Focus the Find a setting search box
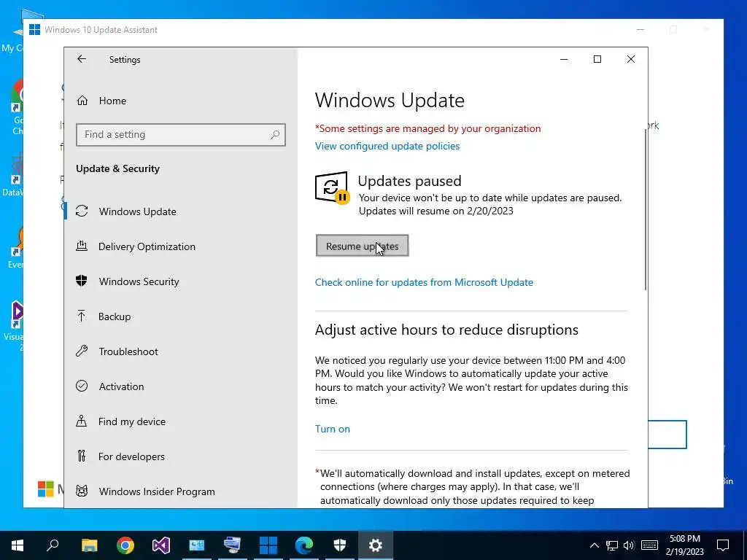 181,135
